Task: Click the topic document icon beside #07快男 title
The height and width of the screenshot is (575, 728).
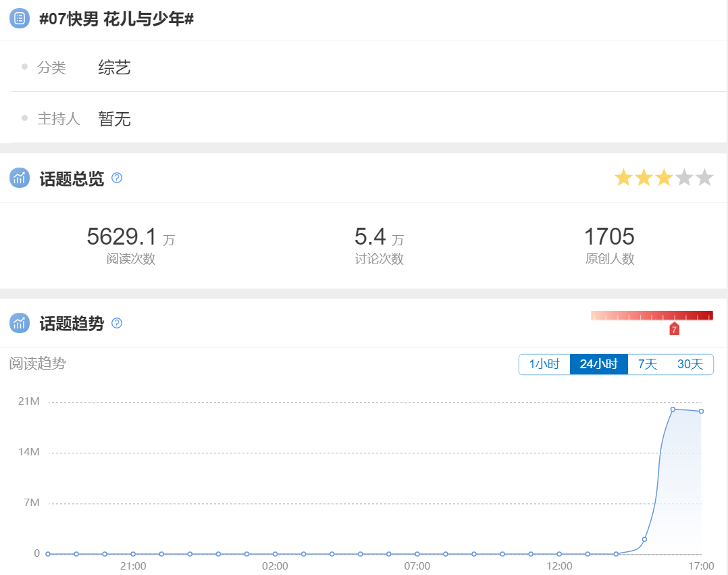Action: click(20, 18)
